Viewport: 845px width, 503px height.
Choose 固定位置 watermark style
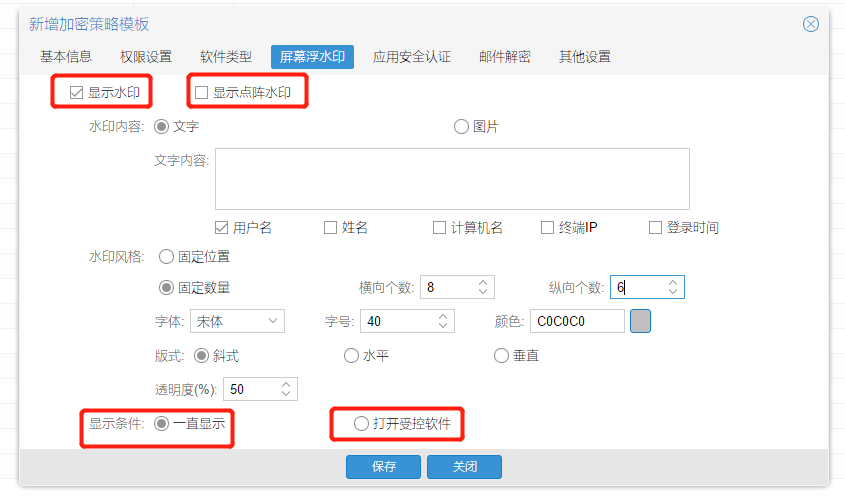(166, 256)
